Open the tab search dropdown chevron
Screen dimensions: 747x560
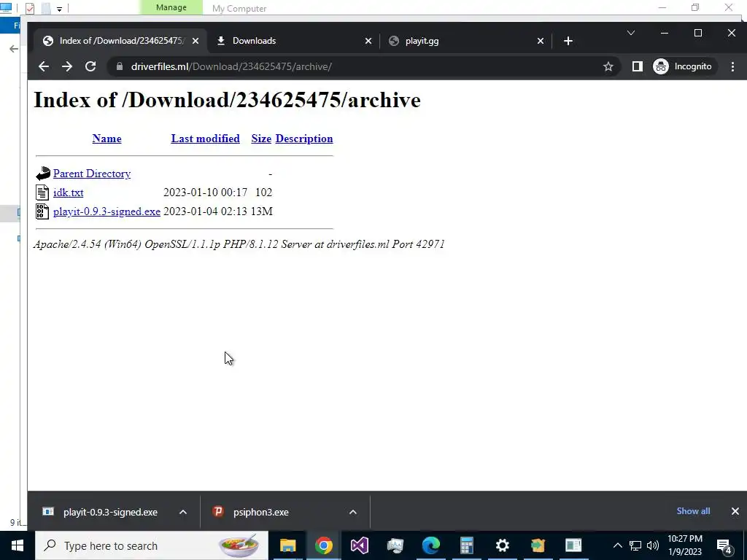631,33
